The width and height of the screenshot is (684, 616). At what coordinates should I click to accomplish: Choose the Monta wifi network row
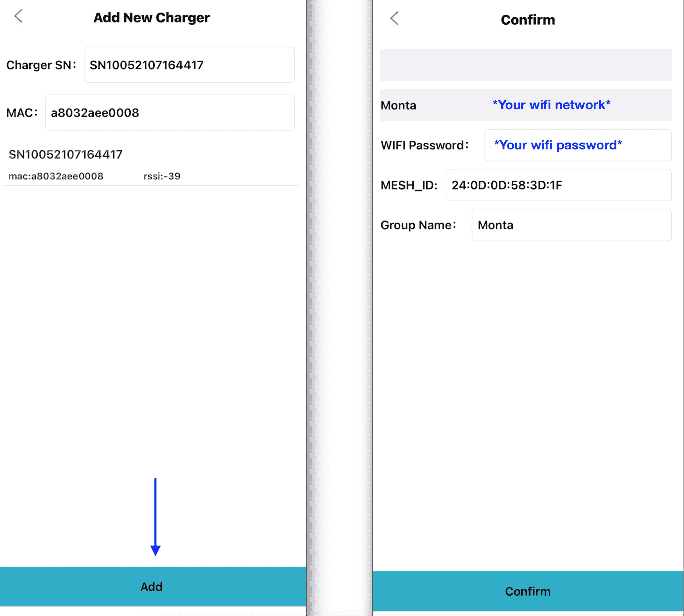pyautogui.click(x=526, y=105)
